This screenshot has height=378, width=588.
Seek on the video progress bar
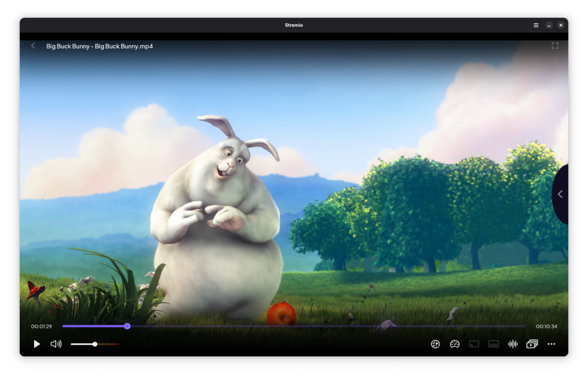point(294,326)
